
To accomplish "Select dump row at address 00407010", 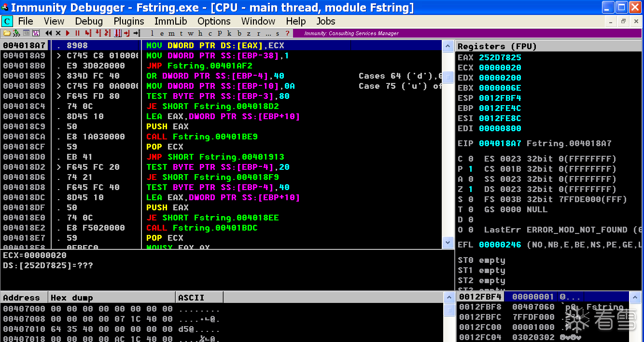I will [x=221, y=329].
